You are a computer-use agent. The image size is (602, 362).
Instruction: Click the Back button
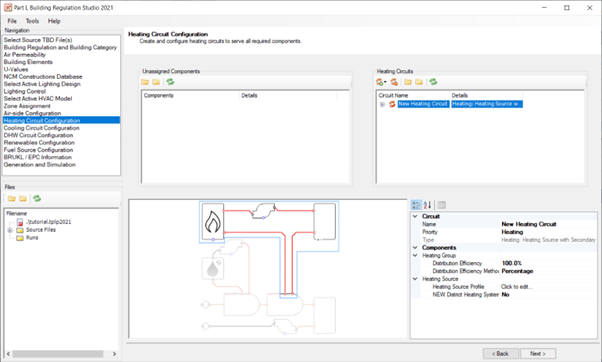click(x=500, y=354)
